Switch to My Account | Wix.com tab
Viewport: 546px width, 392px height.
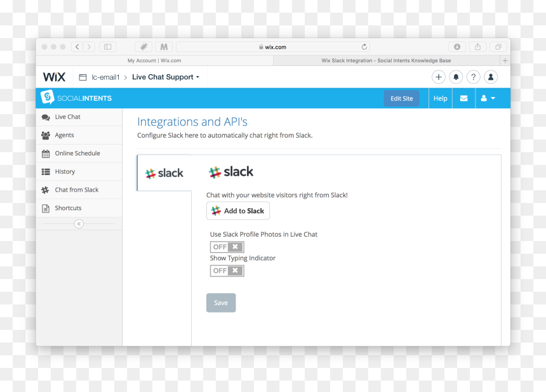154,60
